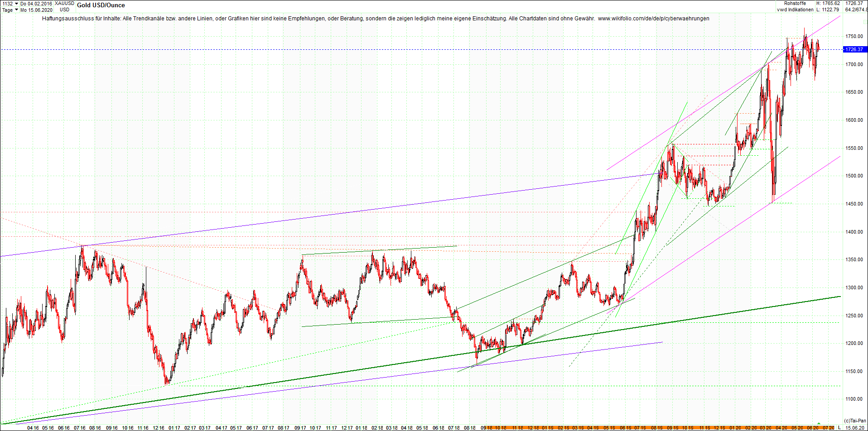Image resolution: width=868 pixels, height=431 pixels.
Task: Click the Rohstoffe category label
Action: (x=795, y=4)
